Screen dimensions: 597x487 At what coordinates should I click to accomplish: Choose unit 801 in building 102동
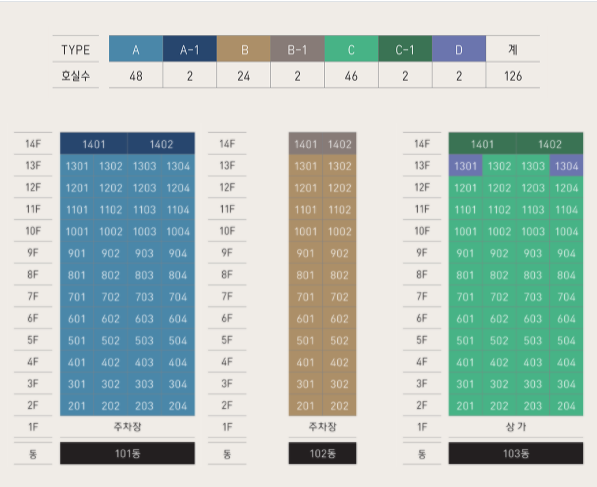click(306, 275)
